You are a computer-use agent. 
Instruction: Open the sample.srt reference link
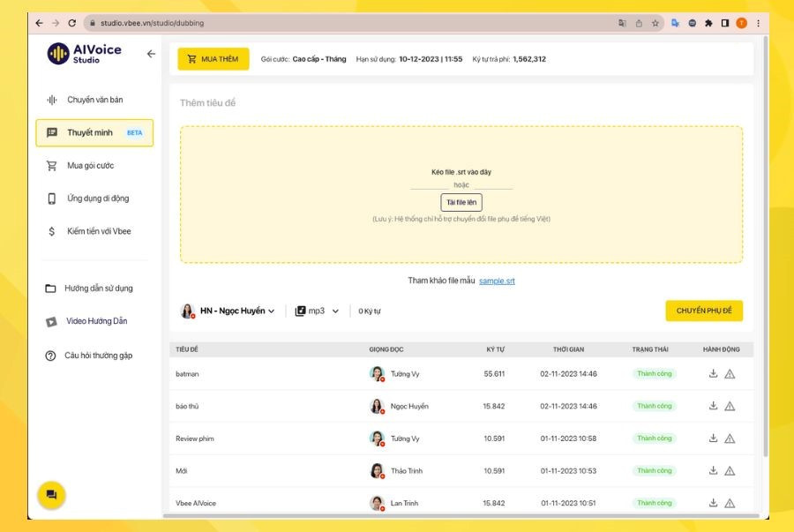497,281
